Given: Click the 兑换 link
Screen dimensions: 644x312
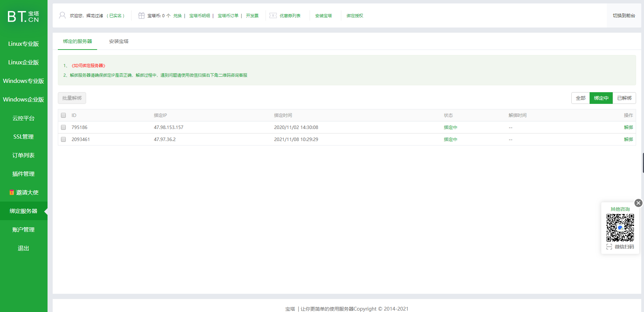Looking at the screenshot, I should (177, 16).
